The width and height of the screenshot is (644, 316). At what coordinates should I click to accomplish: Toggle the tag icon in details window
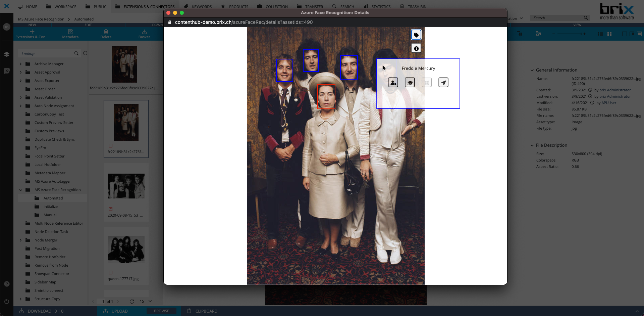pyautogui.click(x=416, y=35)
